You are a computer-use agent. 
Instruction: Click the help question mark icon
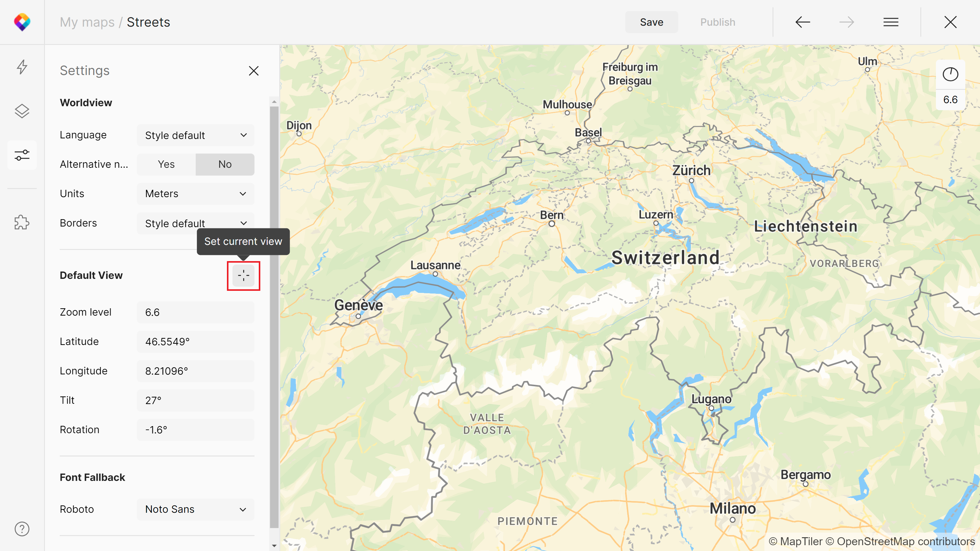point(22,529)
